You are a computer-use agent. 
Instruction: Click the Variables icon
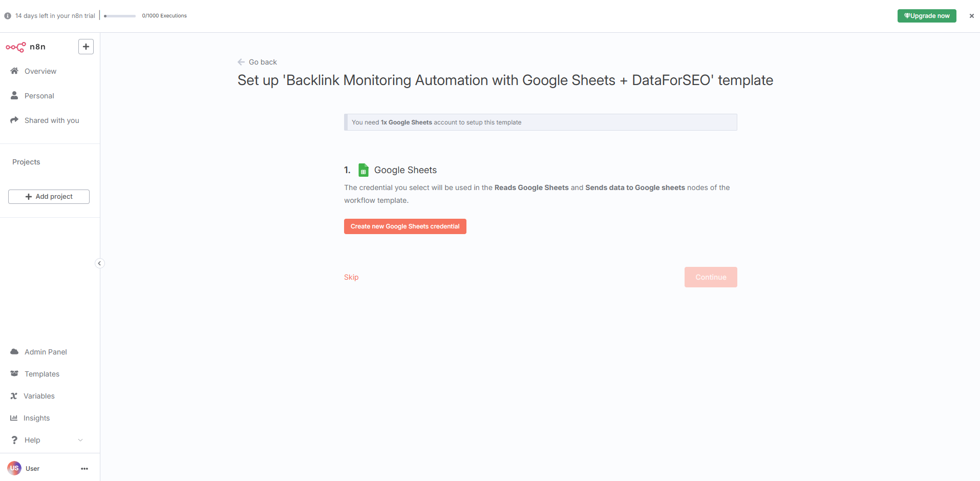[x=14, y=395]
